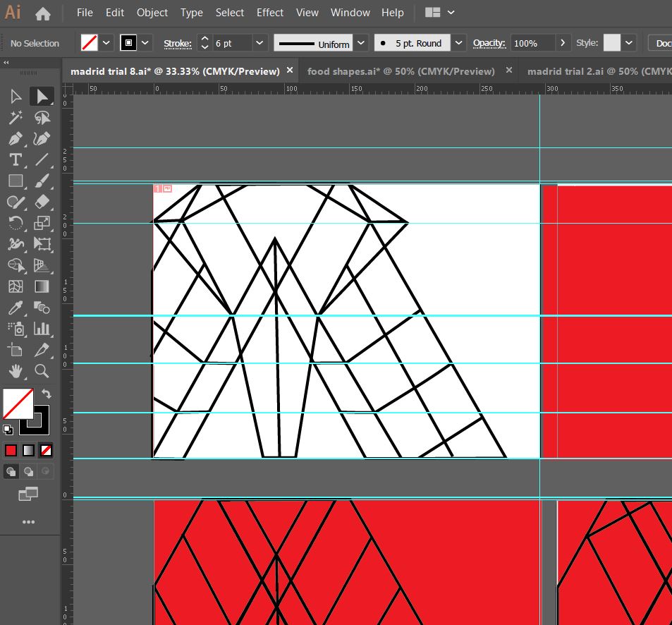672x625 pixels.
Task: Select the Rotate tool
Action: (x=14, y=223)
